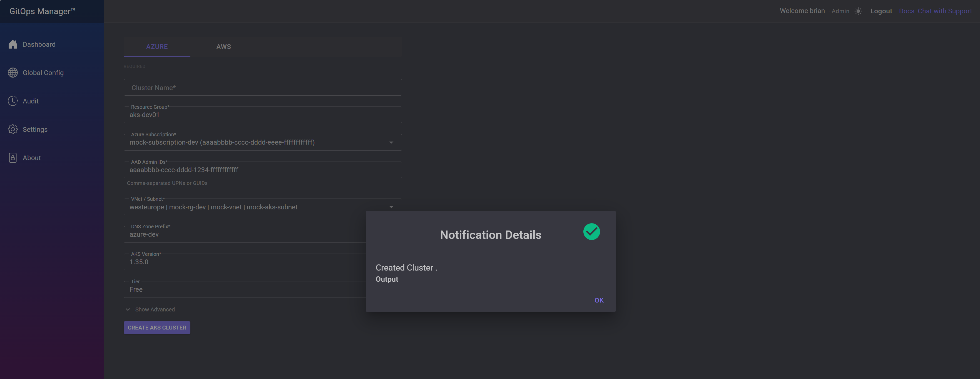Dismiss notification with OK button
The height and width of the screenshot is (379, 980).
[x=599, y=300]
